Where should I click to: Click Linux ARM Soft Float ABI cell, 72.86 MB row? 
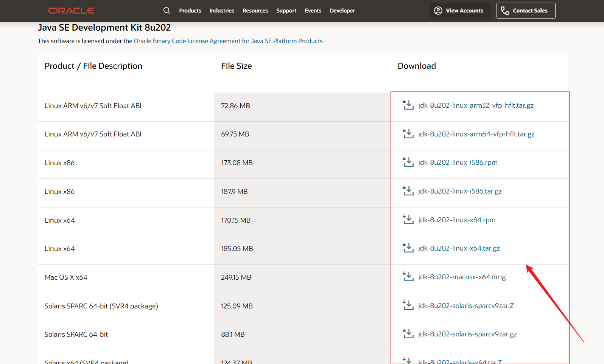[126, 107]
